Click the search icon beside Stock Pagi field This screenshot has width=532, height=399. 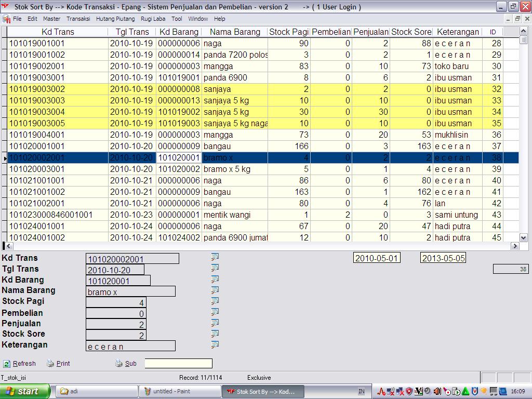215,301
